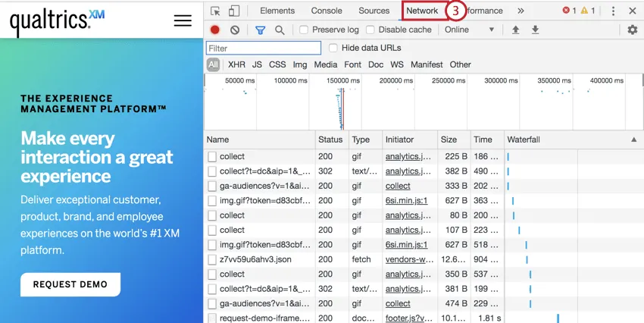Switch to the Network tab
The height and width of the screenshot is (323, 644).
(x=422, y=11)
